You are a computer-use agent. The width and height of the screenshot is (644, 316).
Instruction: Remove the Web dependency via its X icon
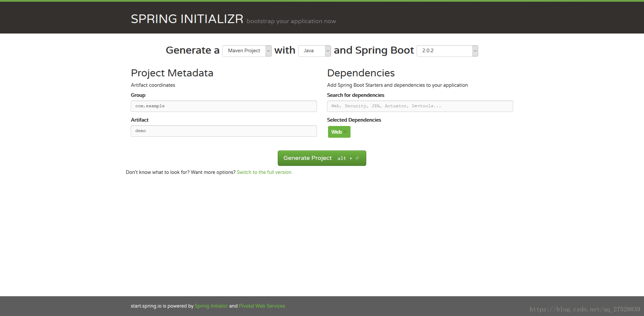pos(345,132)
